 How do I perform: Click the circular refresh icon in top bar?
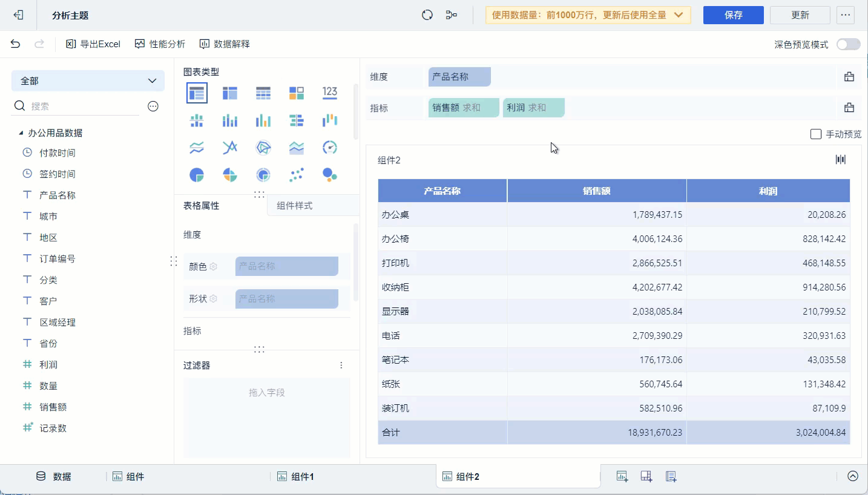click(427, 15)
